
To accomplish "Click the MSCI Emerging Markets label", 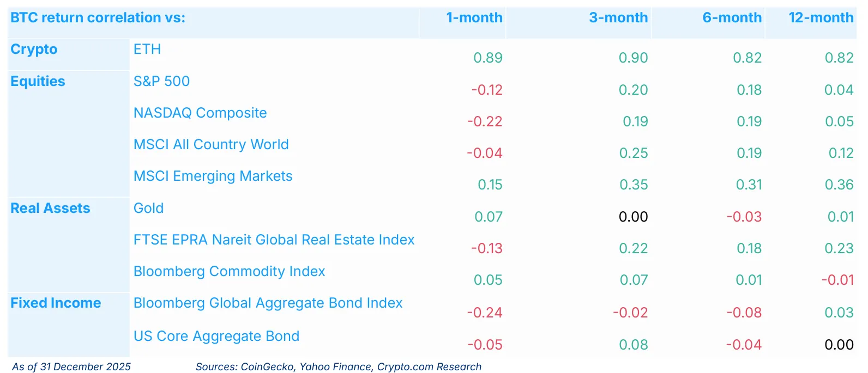I will click(213, 176).
